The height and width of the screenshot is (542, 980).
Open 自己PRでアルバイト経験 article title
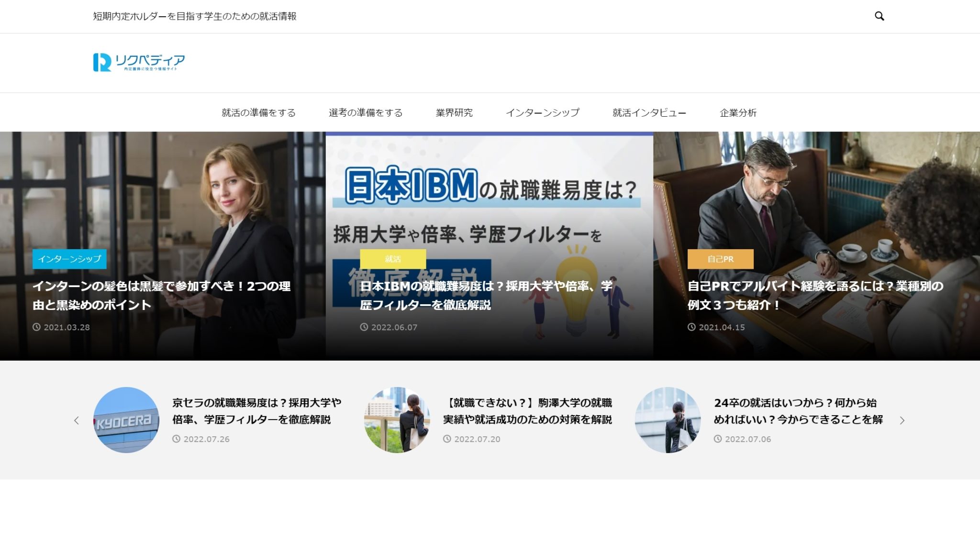pyautogui.click(x=815, y=295)
